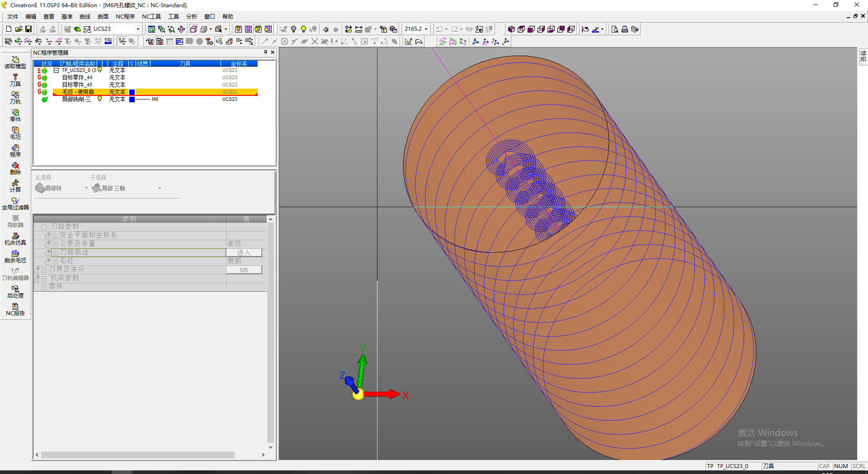
Task: Click the 计算 sidebar tool
Action: [15, 186]
